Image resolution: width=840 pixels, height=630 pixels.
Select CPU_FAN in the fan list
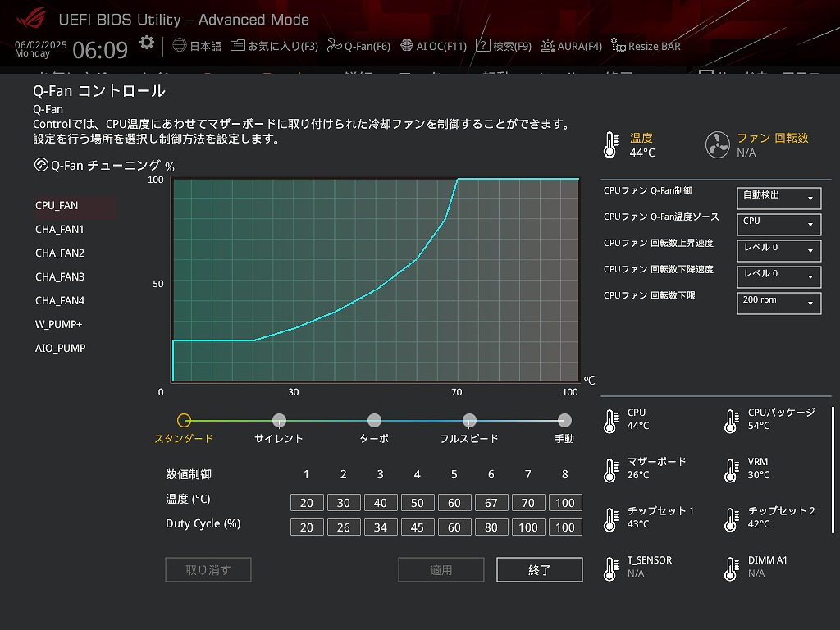pyautogui.click(x=75, y=206)
